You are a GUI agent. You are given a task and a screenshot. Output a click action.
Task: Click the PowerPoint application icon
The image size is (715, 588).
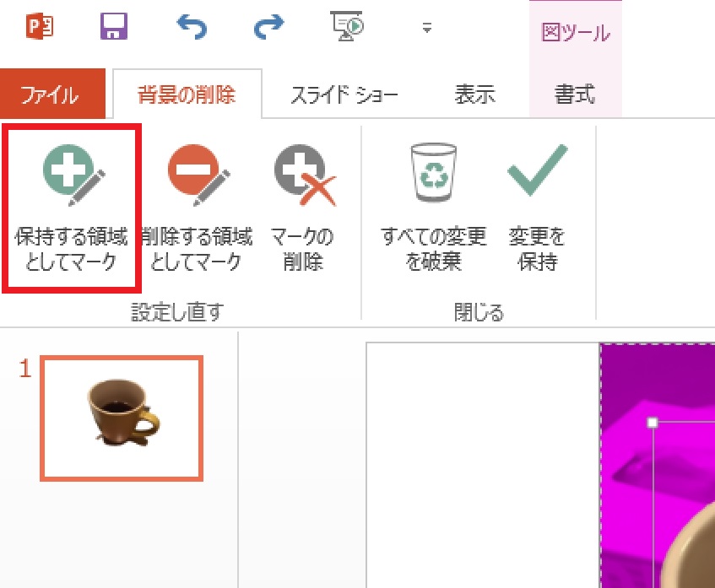[40, 26]
